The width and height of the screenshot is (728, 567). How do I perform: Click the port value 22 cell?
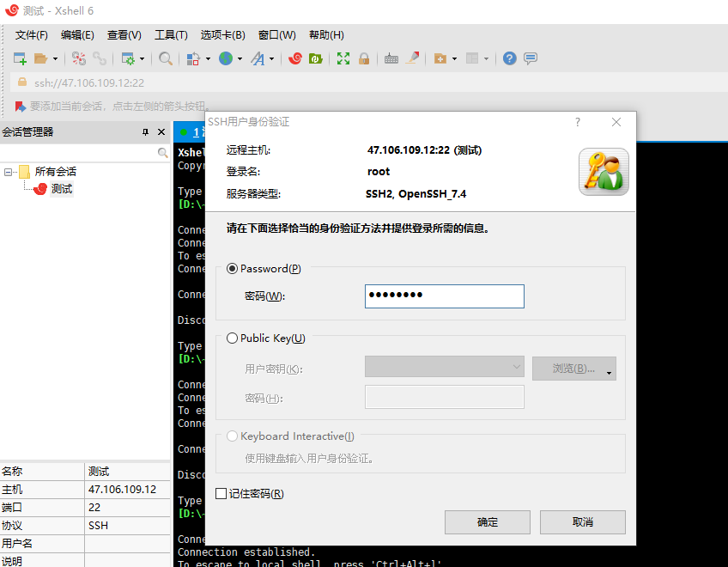[127, 508]
